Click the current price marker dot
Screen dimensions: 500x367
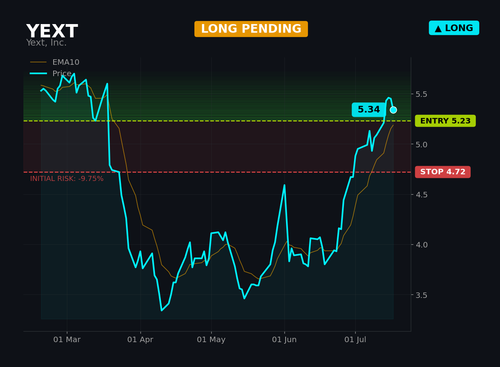393,110
